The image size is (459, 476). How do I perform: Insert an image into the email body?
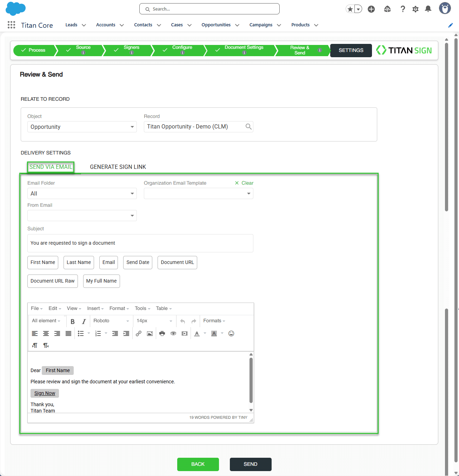tap(150, 333)
